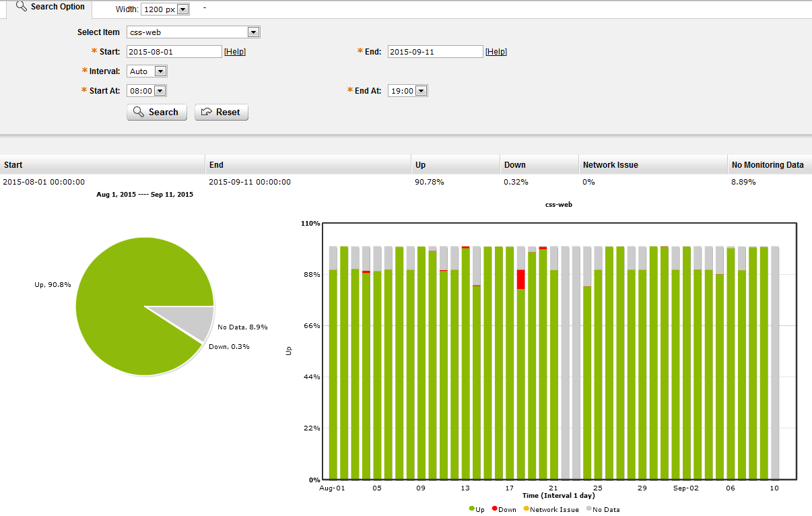The image size is (812, 516).
Task: Click the Sep-02 x-axis label
Action: click(687, 488)
